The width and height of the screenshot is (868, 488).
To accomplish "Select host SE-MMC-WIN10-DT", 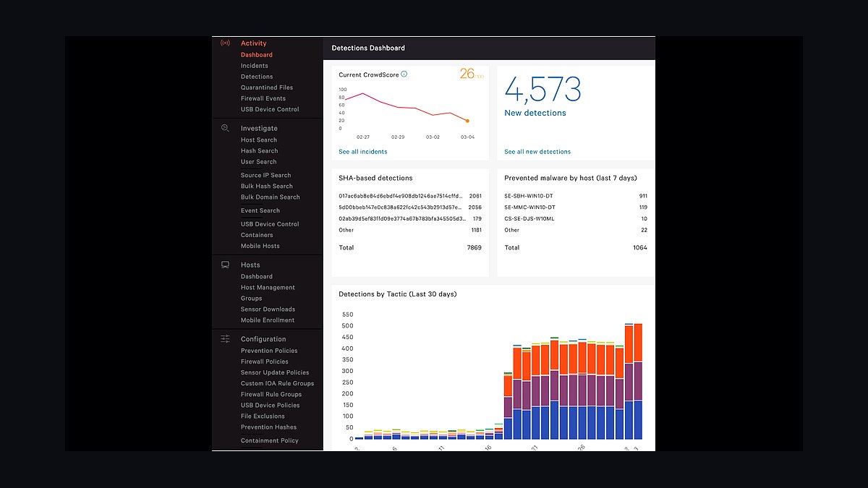I will [x=530, y=207].
